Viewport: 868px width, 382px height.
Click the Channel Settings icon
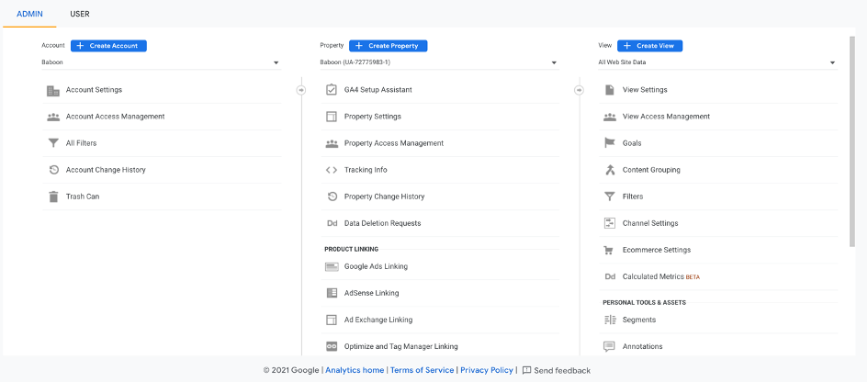click(x=609, y=223)
